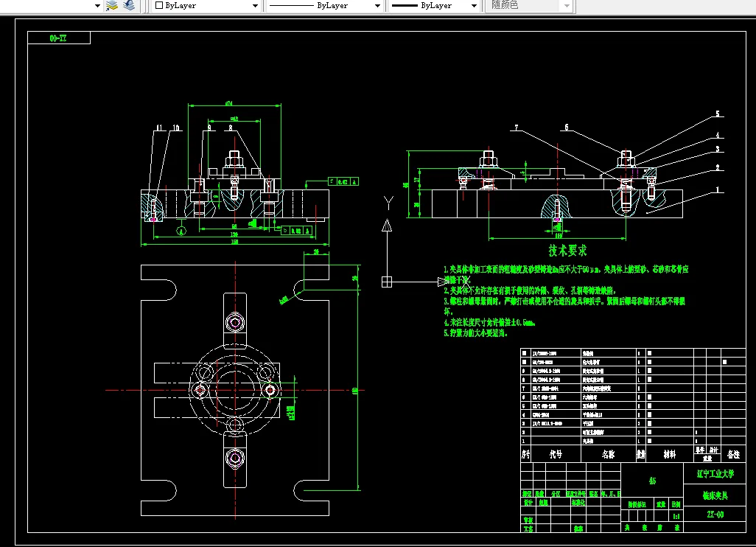Viewport: 756px width, 547px height.
Task: Select the datum A circle symbol
Action: [x=181, y=231]
